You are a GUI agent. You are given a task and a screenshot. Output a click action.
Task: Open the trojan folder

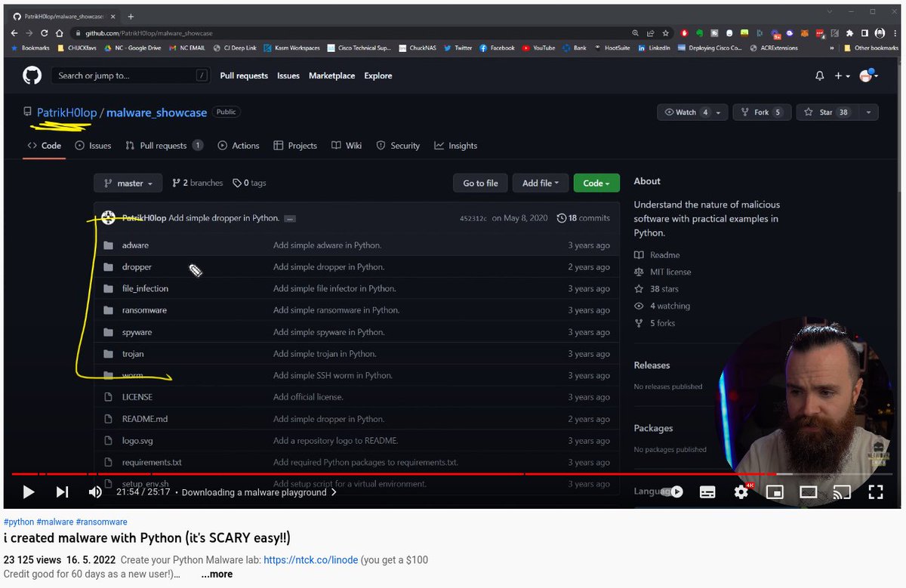[x=133, y=354]
